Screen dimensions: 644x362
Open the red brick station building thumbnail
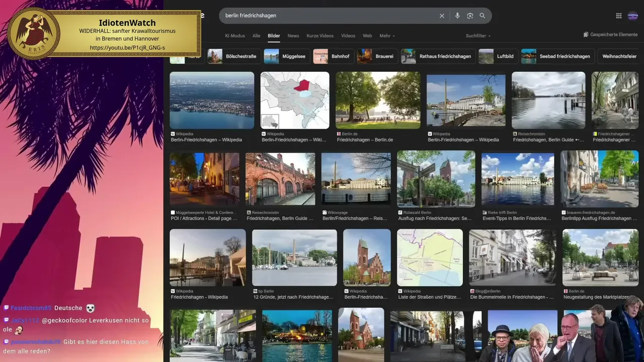point(280,179)
